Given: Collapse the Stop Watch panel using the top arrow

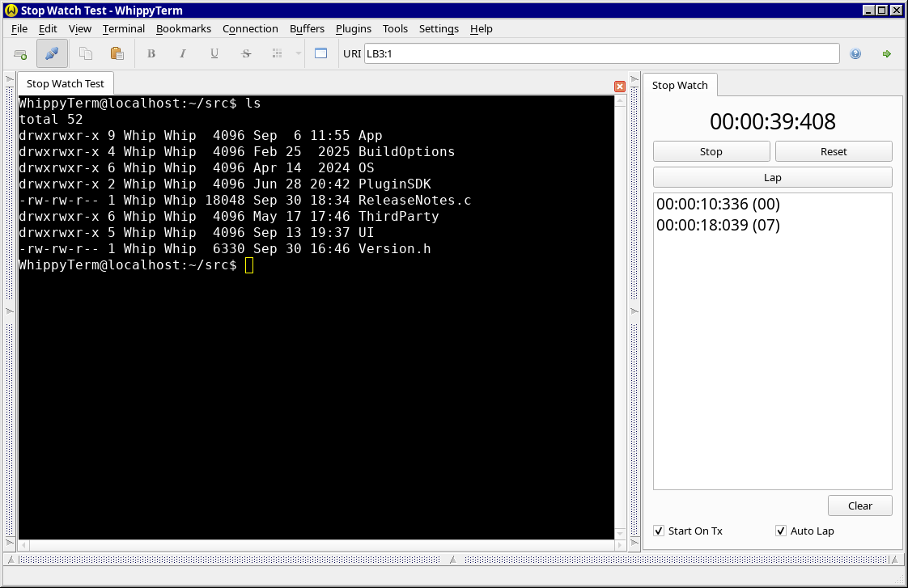Looking at the screenshot, I should (634, 79).
